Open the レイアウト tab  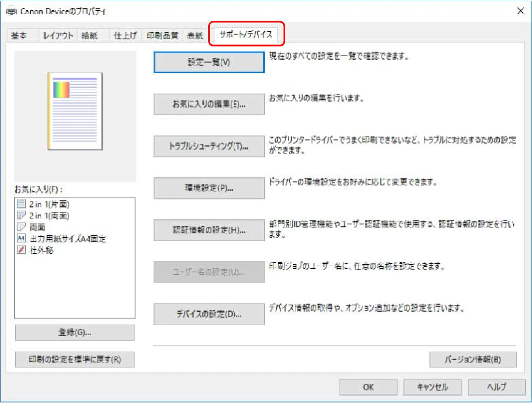pyautogui.click(x=58, y=36)
